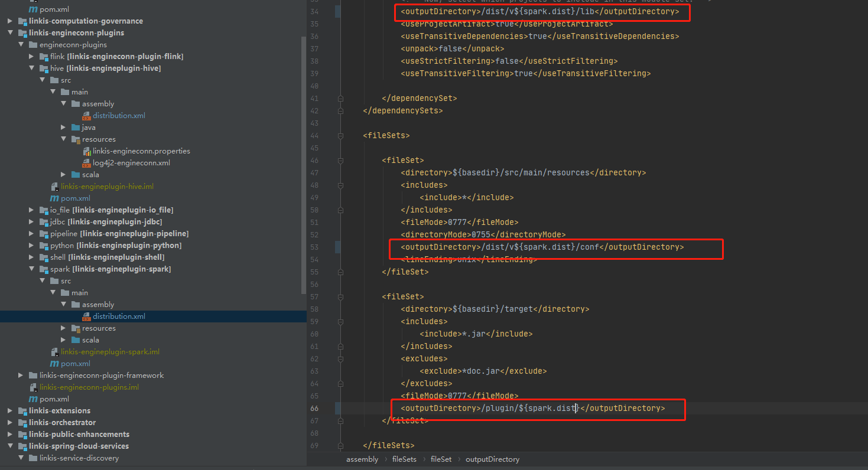Collapse the hive module node
Image resolution: width=868 pixels, height=470 pixels.
tap(31, 68)
